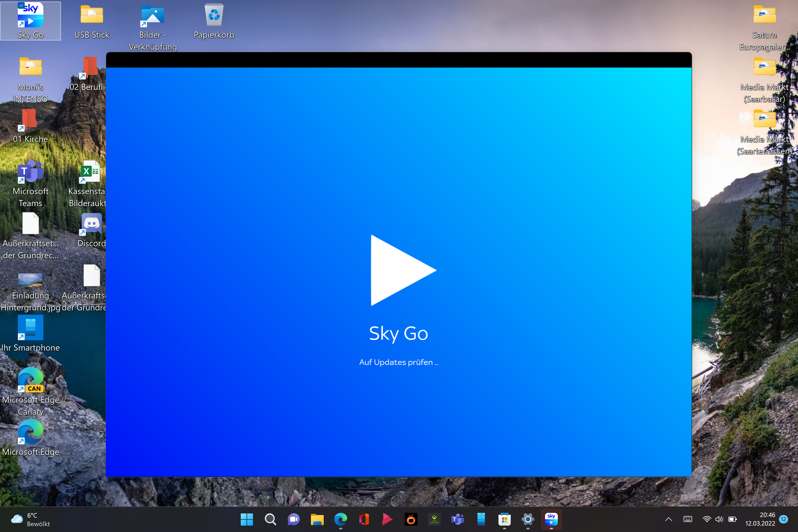This screenshot has width=798, height=532.
Task: Open Microsoft Edge from the taskbar
Action: [340, 519]
